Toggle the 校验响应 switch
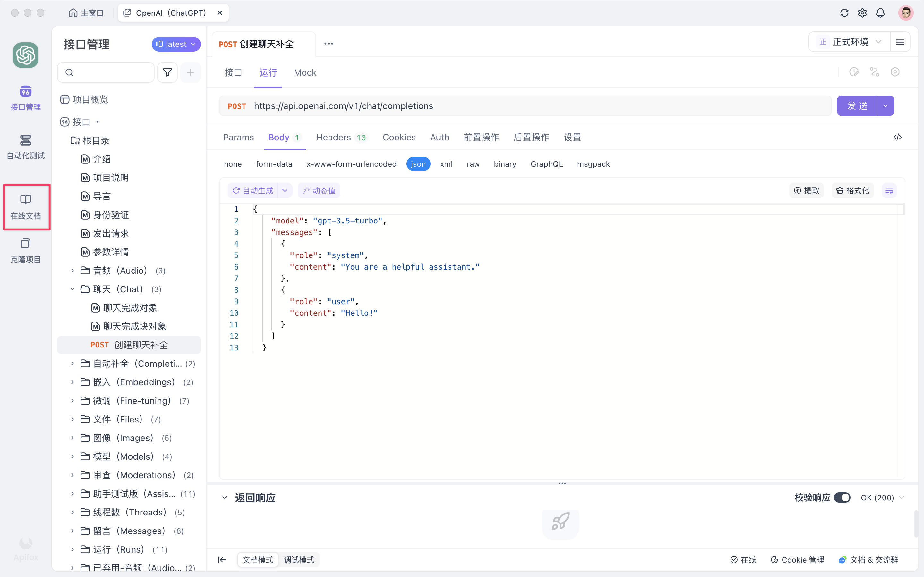This screenshot has width=924, height=577. (x=842, y=497)
